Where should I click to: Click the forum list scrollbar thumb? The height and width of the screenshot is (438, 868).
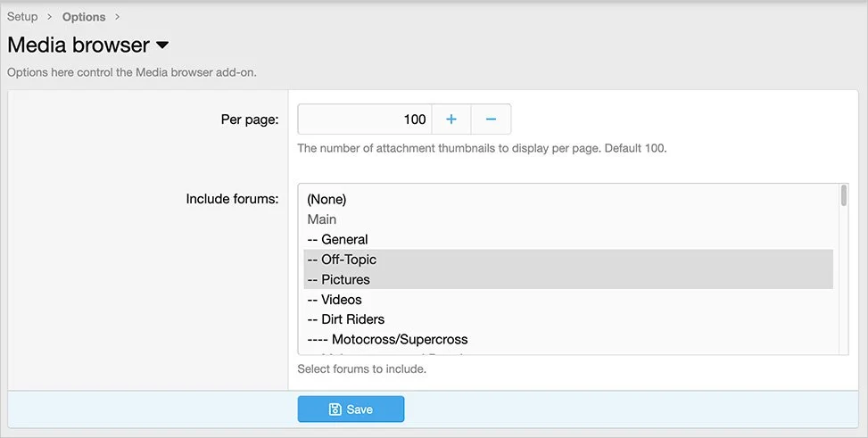pos(844,196)
